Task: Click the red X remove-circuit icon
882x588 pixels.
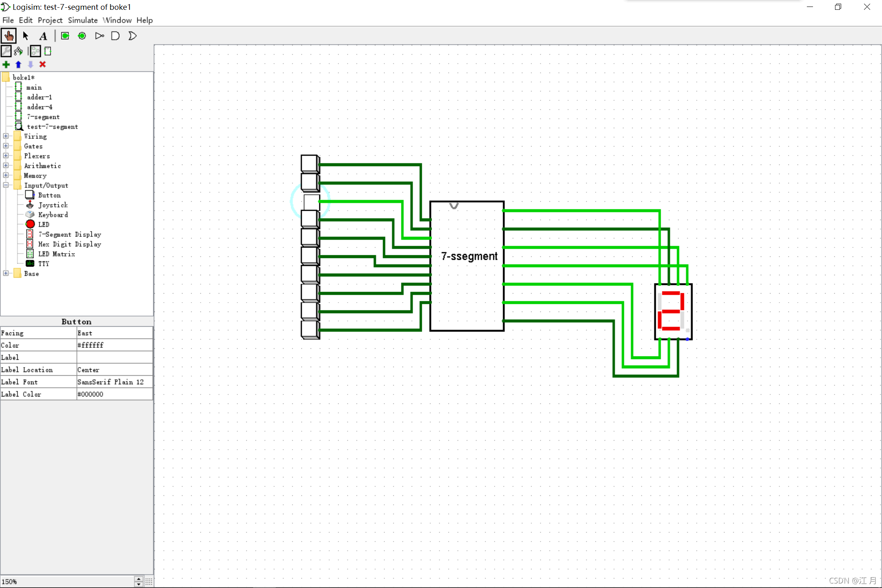Action: tap(42, 65)
